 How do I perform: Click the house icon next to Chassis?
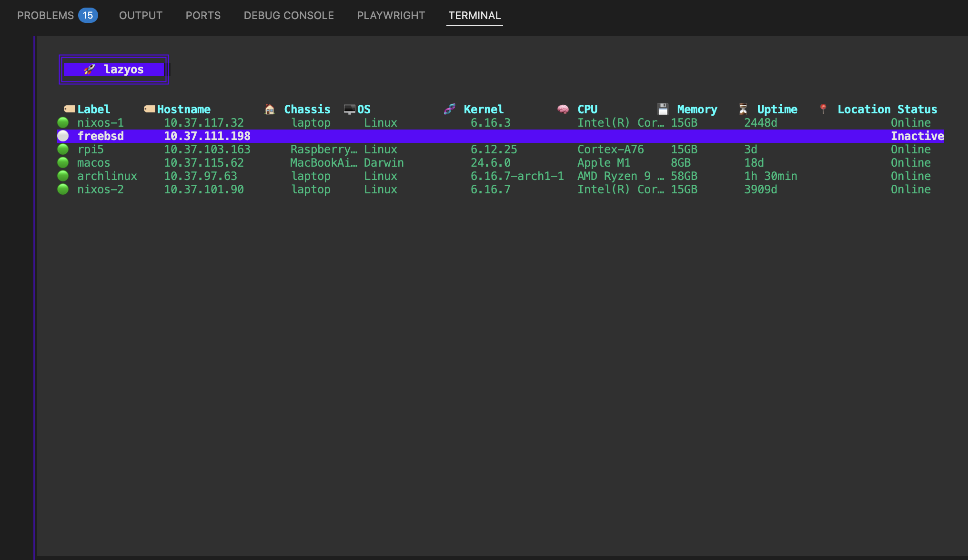270,110
